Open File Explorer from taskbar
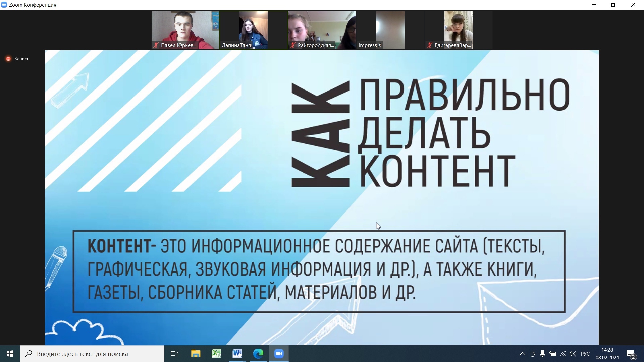The width and height of the screenshot is (644, 362). point(196,354)
